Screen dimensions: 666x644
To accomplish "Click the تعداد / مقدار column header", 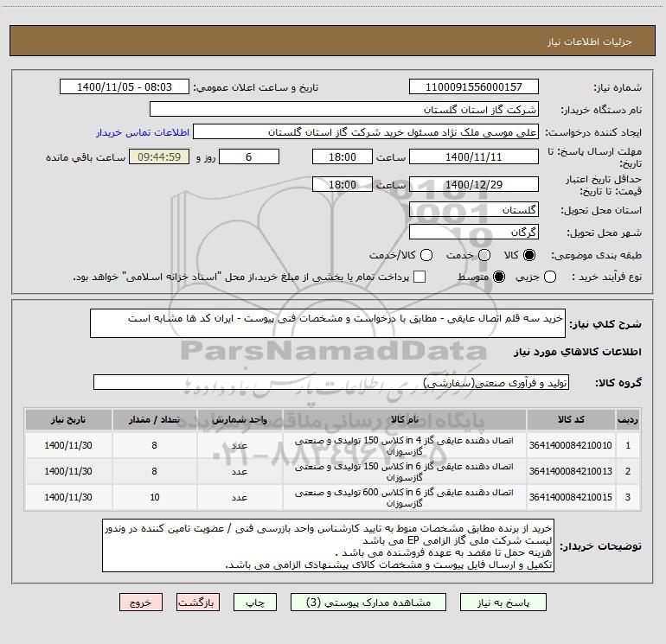I will point(155,419).
